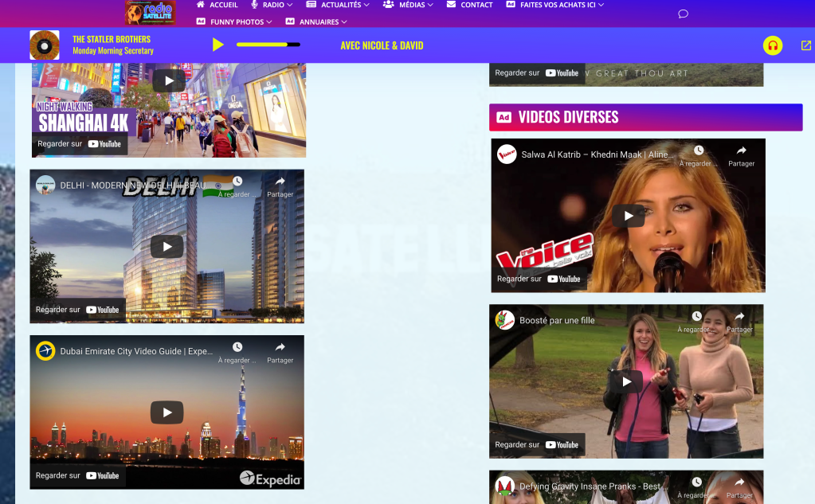This screenshot has height=504, width=815.
Task: Click the chat bubble icon in the header
Action: tap(683, 14)
